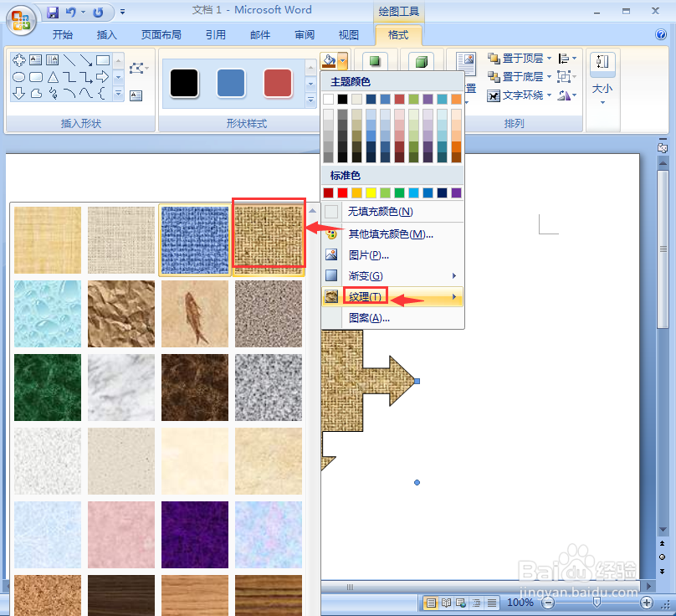Choose 图片(P)... fill option

point(392,255)
